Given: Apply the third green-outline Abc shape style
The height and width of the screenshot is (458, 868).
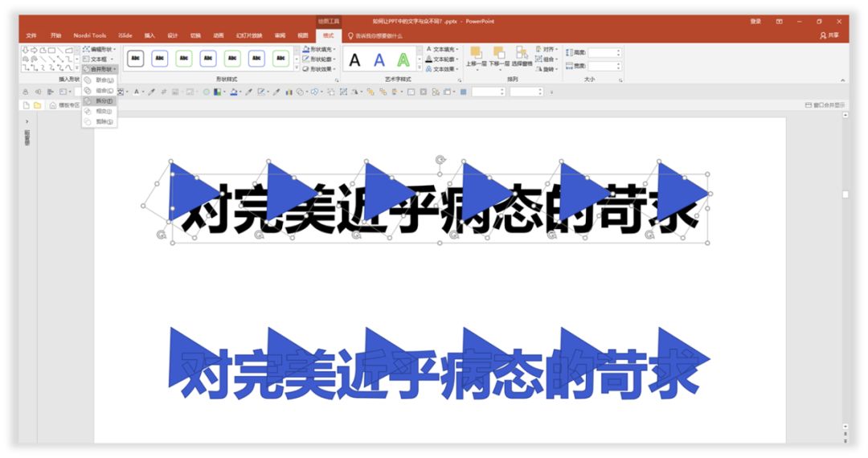Looking at the screenshot, I should coord(184,58).
